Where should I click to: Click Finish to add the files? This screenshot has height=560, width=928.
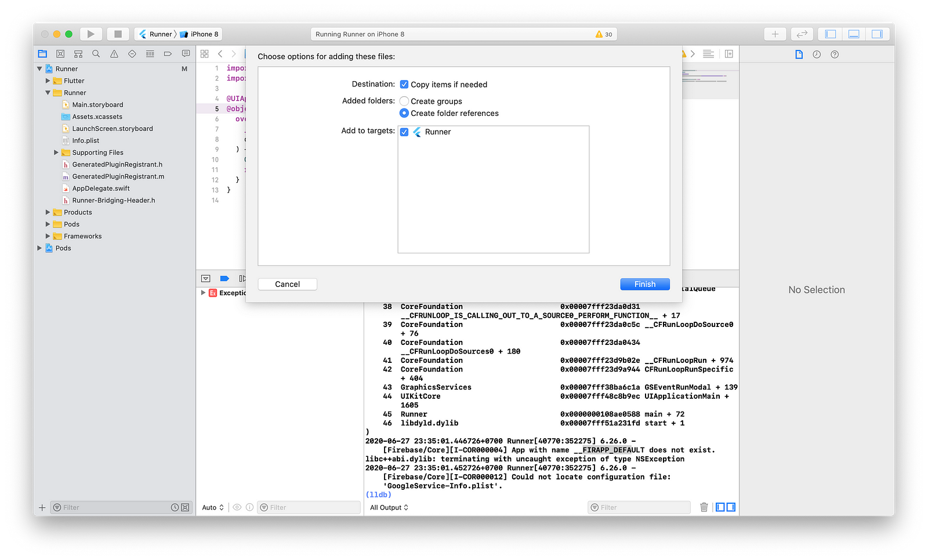click(645, 284)
